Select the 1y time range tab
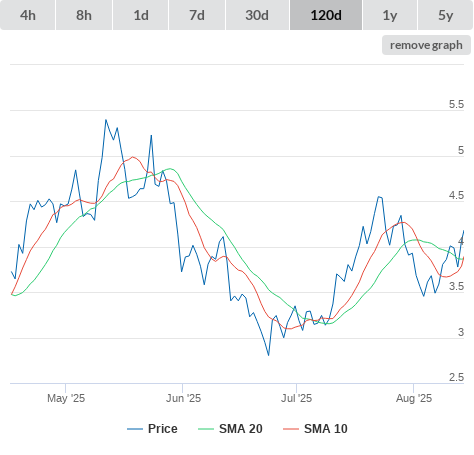The width and height of the screenshot is (474, 455). [x=390, y=15]
